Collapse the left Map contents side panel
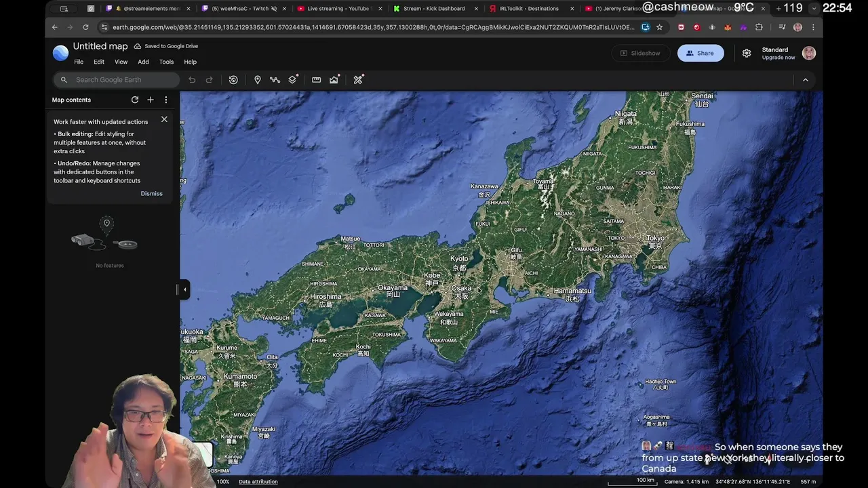868x488 pixels. tap(184, 289)
